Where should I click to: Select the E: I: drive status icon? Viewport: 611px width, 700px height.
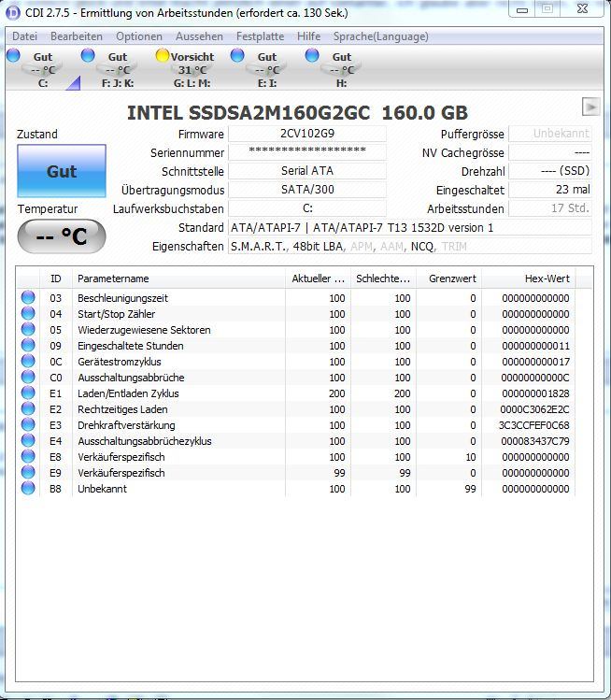[x=237, y=55]
